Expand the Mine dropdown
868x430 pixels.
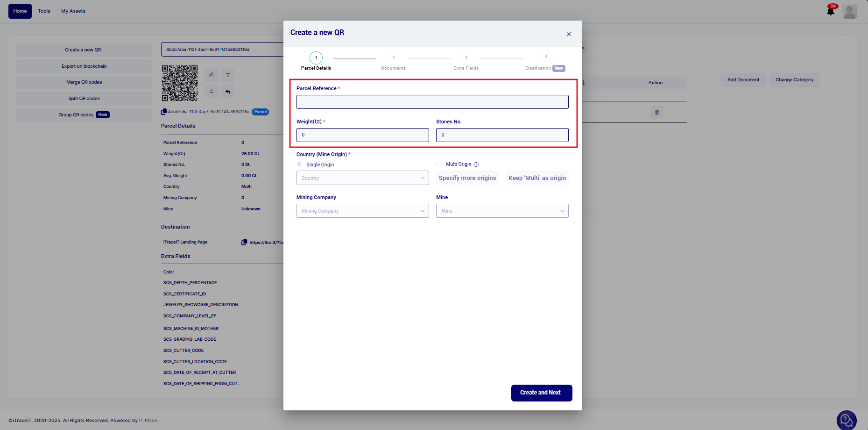(x=502, y=211)
